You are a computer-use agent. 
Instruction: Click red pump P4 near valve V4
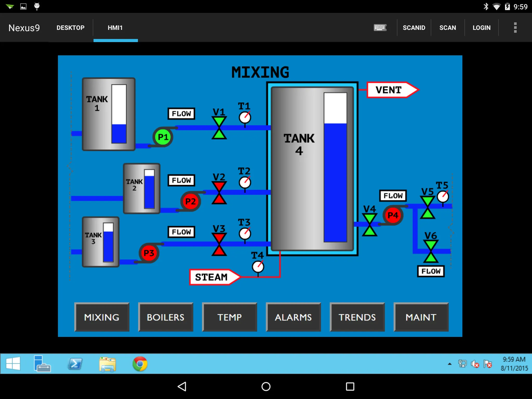click(393, 215)
